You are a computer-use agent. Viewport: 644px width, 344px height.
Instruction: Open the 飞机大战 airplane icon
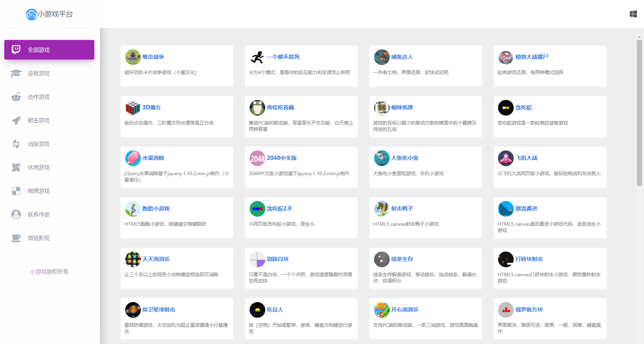pos(505,158)
